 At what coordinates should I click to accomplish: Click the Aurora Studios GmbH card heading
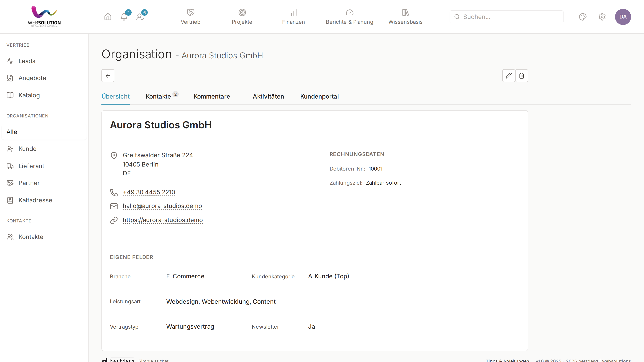161,125
